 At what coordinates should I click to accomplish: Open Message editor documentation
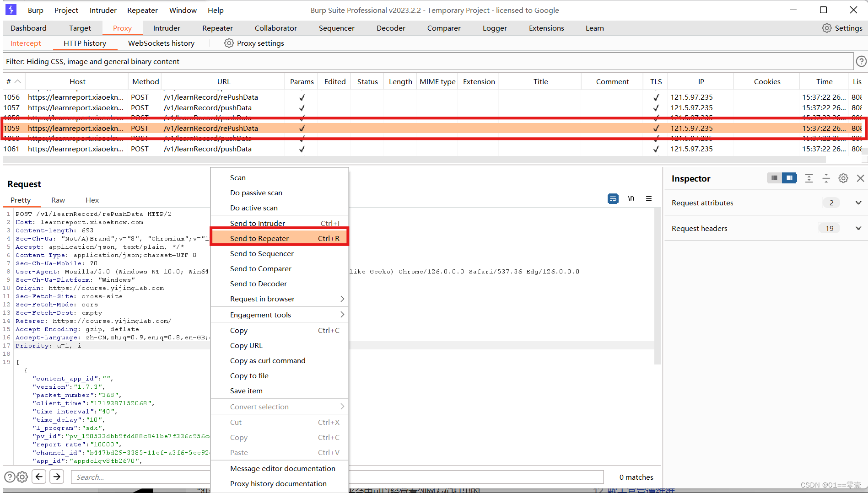click(279, 468)
